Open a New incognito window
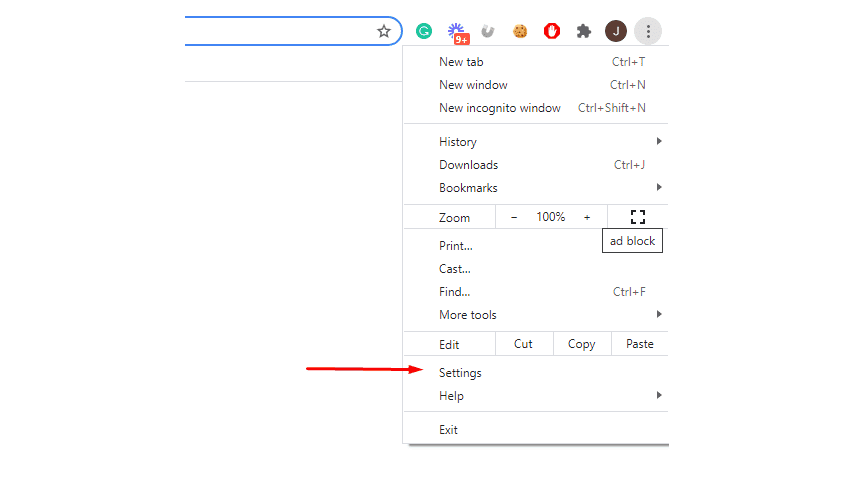The height and width of the screenshot is (481, 845). (536, 108)
